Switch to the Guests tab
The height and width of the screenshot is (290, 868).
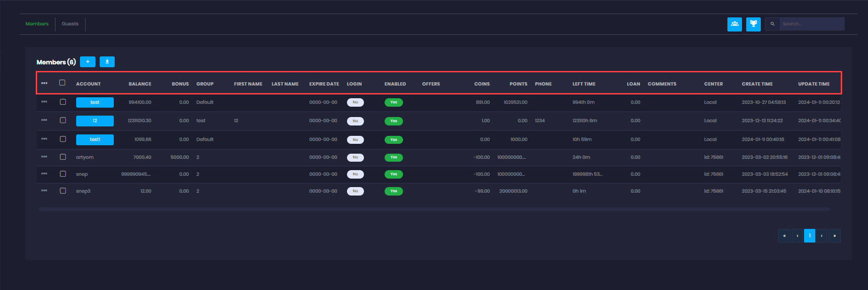pyautogui.click(x=70, y=24)
